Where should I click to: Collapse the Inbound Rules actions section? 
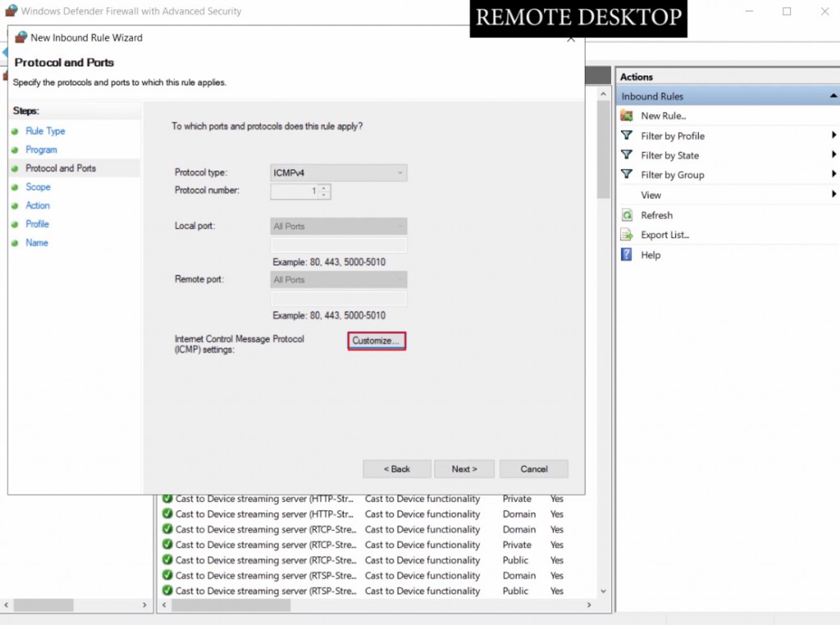coord(833,97)
